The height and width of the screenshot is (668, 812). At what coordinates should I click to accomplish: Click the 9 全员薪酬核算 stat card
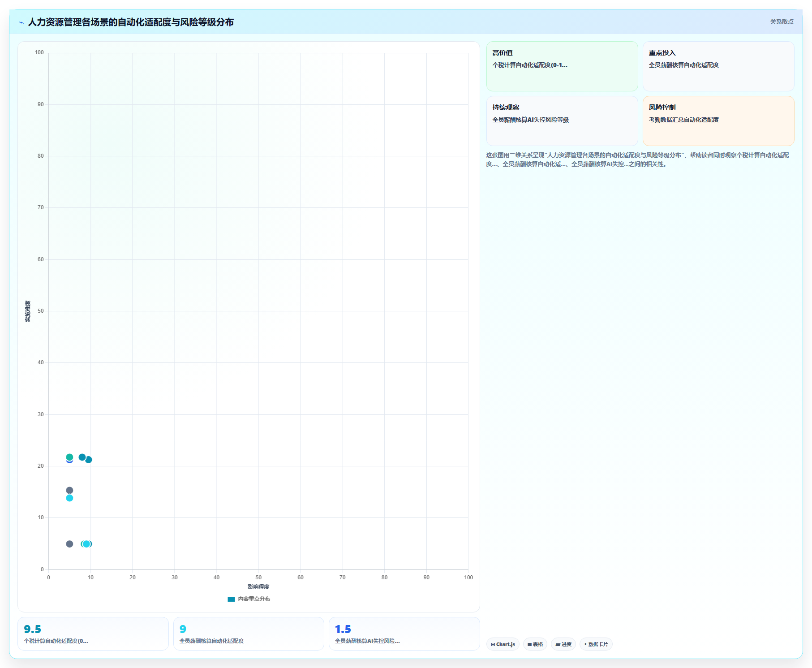pyautogui.click(x=249, y=634)
